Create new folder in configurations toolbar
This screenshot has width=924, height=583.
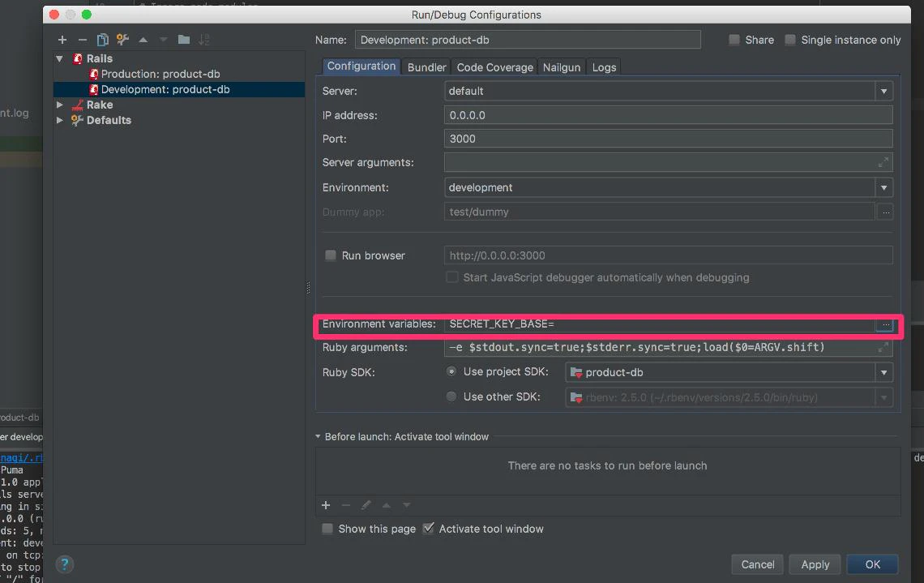pyautogui.click(x=184, y=40)
